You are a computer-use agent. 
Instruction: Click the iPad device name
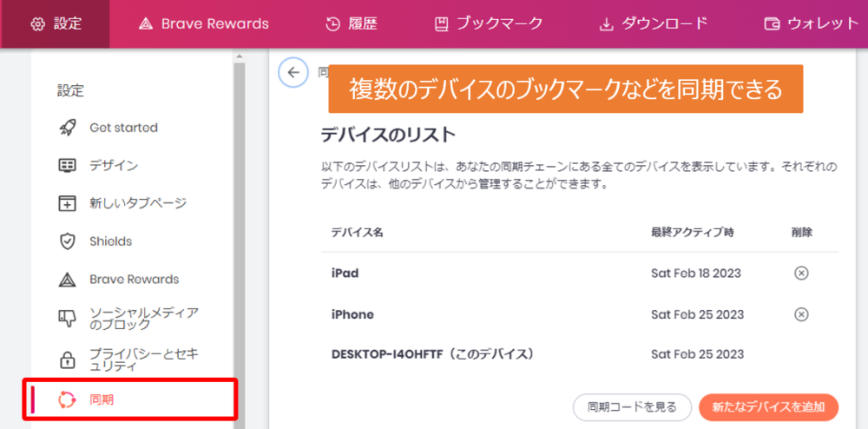[345, 273]
